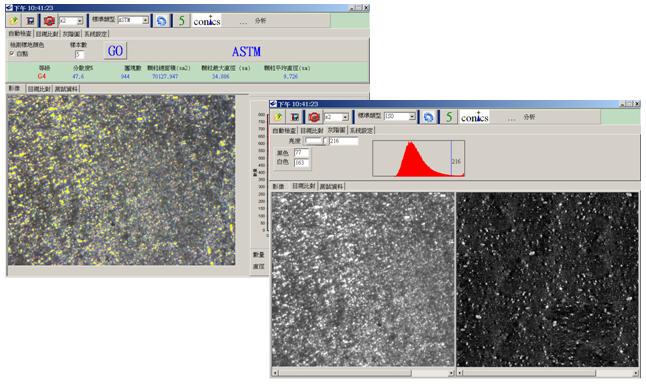Click the green S icon in ASTM window
The width and height of the screenshot is (646, 385).
click(x=181, y=21)
